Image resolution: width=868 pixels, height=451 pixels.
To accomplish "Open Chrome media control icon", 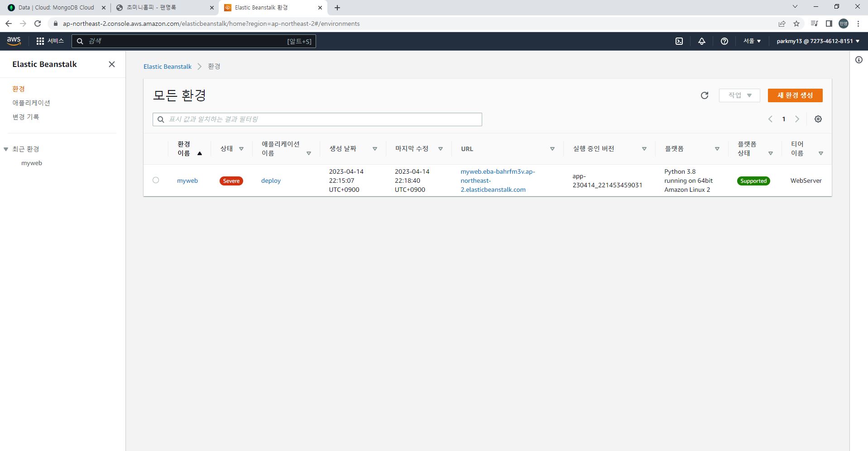I will click(x=814, y=24).
